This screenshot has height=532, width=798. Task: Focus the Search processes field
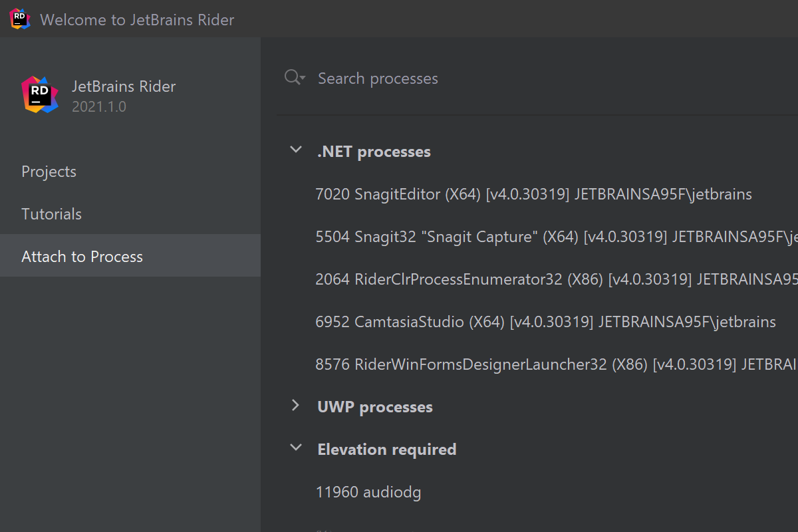coord(465,78)
